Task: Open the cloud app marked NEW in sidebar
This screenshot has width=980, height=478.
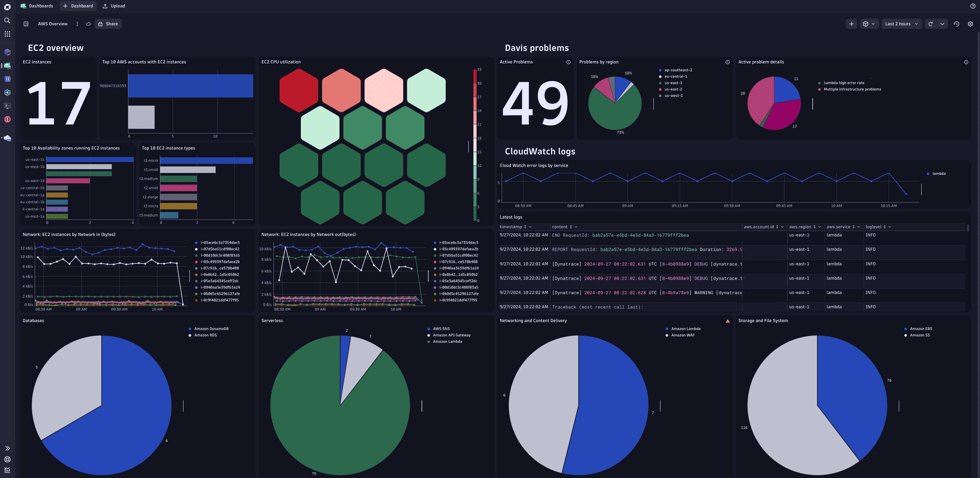Action: click(x=7, y=138)
